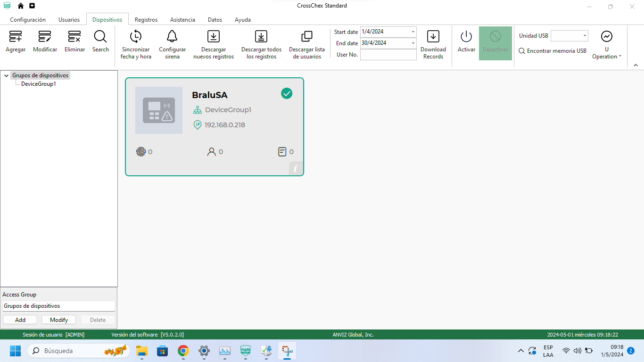The height and width of the screenshot is (362, 644).
Task: Select Grupos de dispositivos tree root
Action: (x=41, y=75)
